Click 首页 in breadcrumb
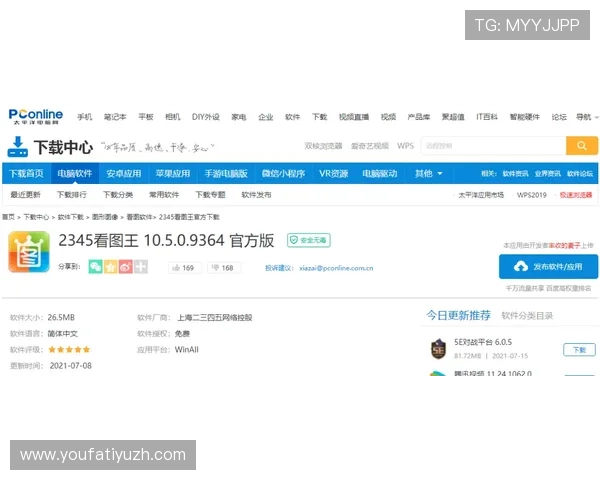Screen dimensions: 600x480 coord(8,217)
